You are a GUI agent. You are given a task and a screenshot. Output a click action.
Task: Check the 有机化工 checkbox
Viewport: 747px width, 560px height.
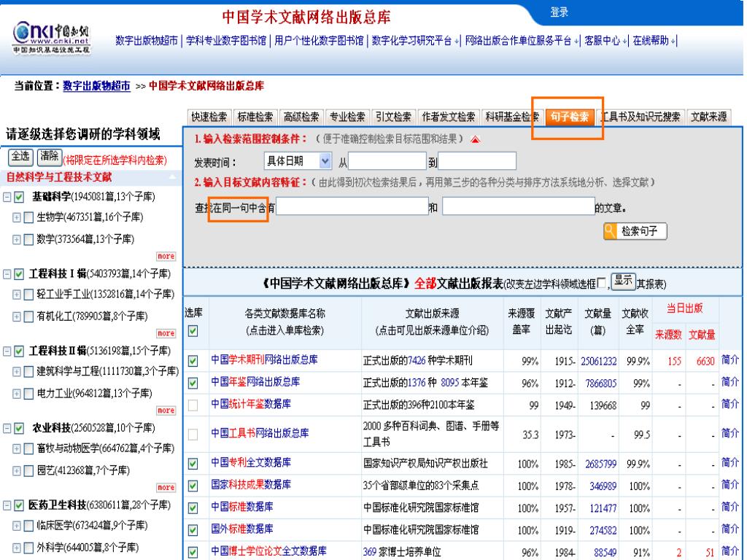[x=28, y=316]
